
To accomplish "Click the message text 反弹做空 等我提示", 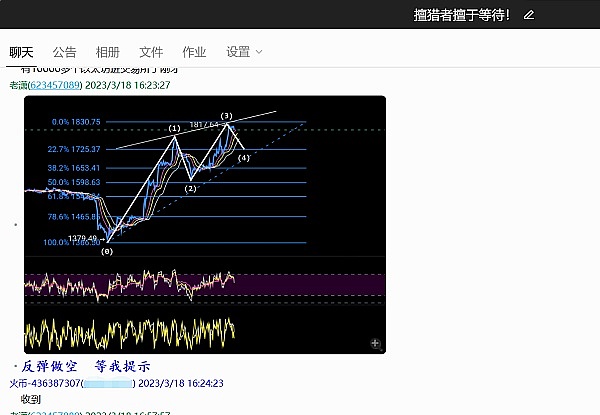I will [x=86, y=366].
